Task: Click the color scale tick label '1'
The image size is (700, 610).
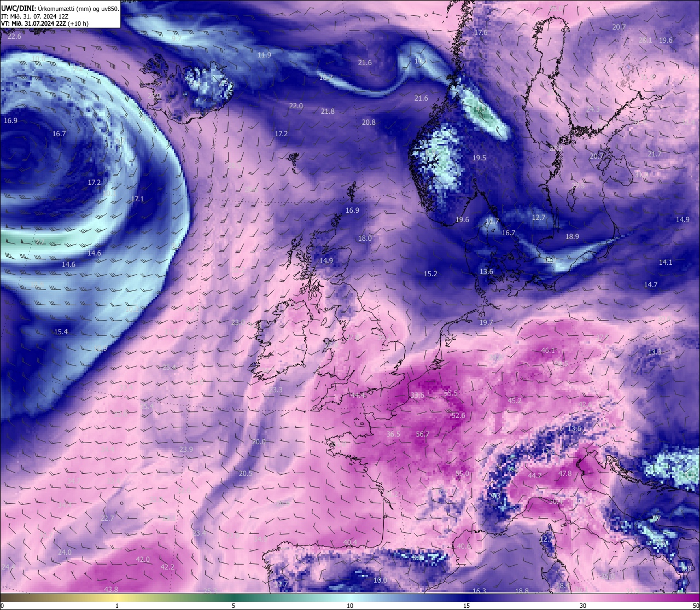Action: point(117,606)
